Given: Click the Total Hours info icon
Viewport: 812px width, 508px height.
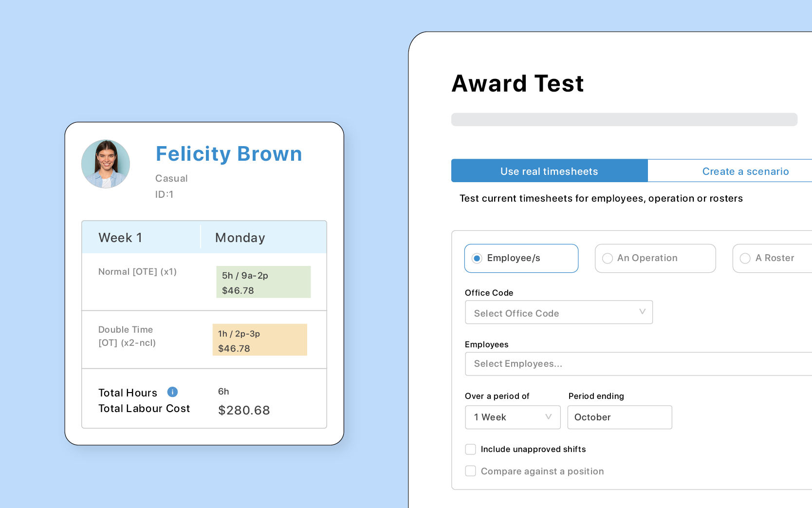Looking at the screenshot, I should coord(172,392).
